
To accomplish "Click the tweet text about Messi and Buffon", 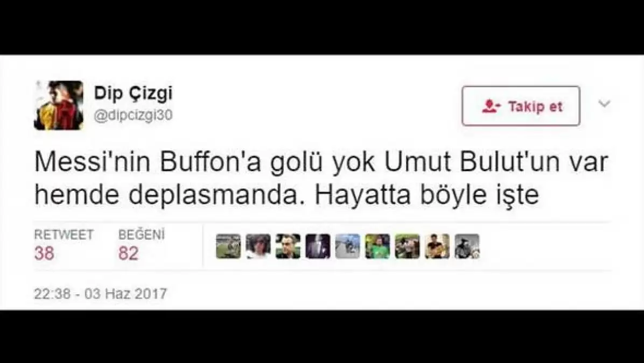I will (320, 179).
